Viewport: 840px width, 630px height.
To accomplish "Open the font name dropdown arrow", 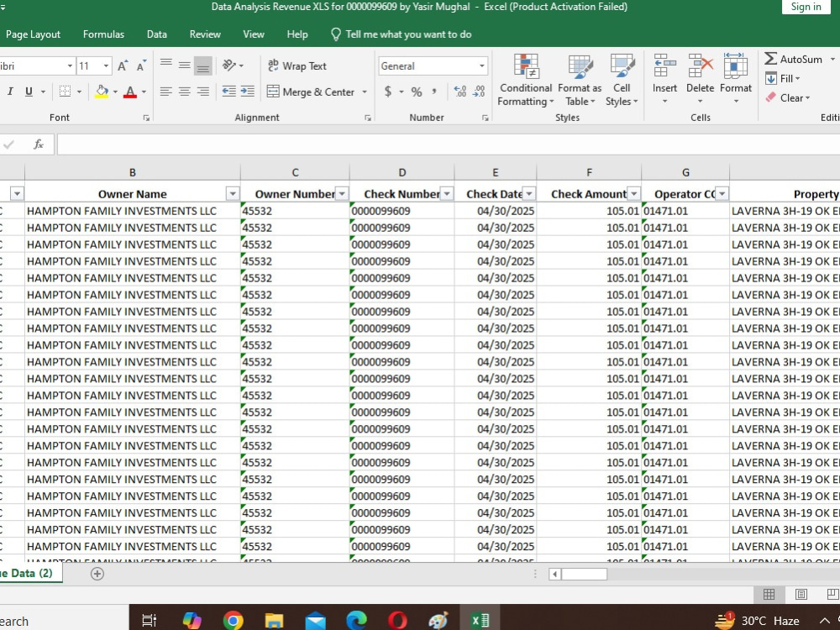I will coord(70,66).
